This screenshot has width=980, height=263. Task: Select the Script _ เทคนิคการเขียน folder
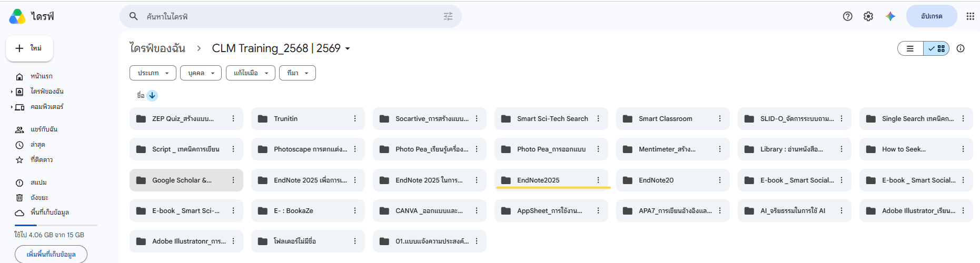click(x=186, y=149)
